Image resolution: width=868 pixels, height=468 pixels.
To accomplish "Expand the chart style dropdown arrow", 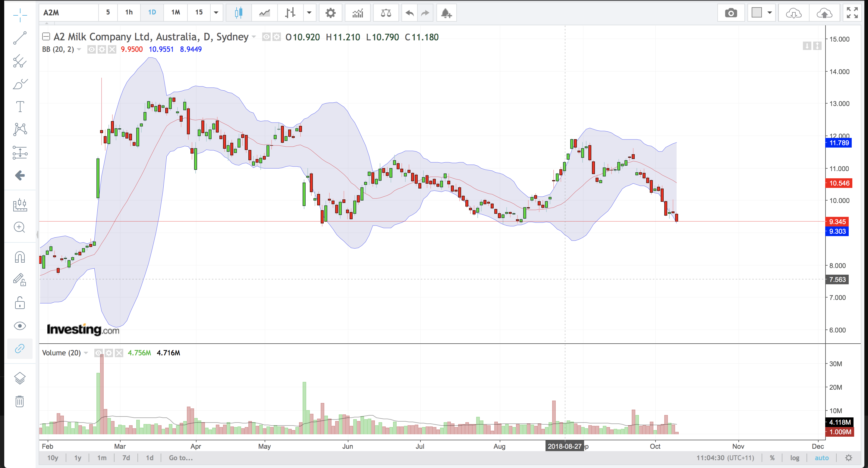I will [x=309, y=13].
